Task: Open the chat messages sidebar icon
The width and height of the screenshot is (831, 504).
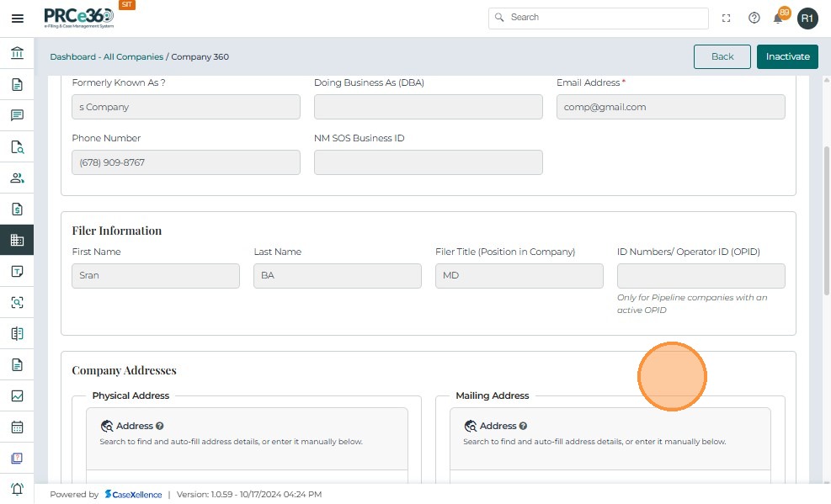Action: click(x=17, y=115)
